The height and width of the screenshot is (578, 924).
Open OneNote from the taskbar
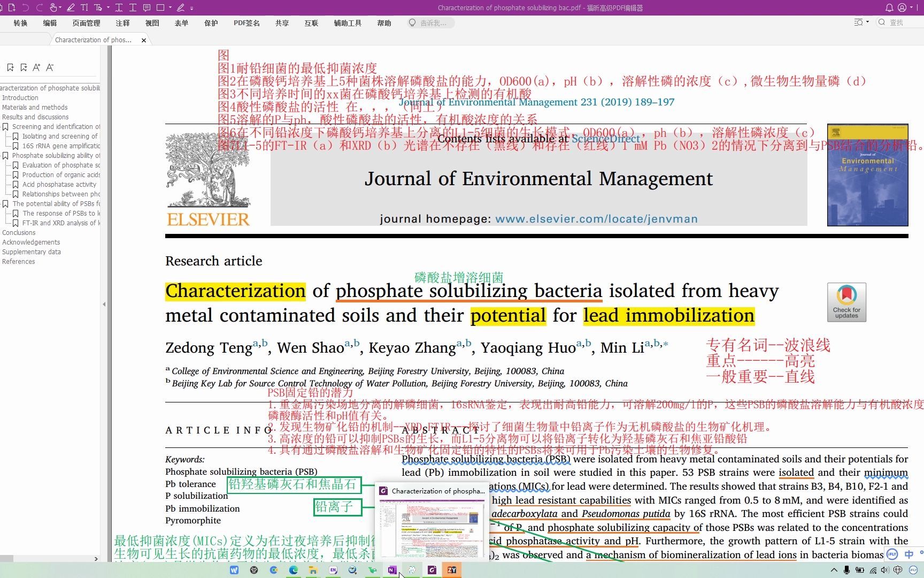point(392,570)
